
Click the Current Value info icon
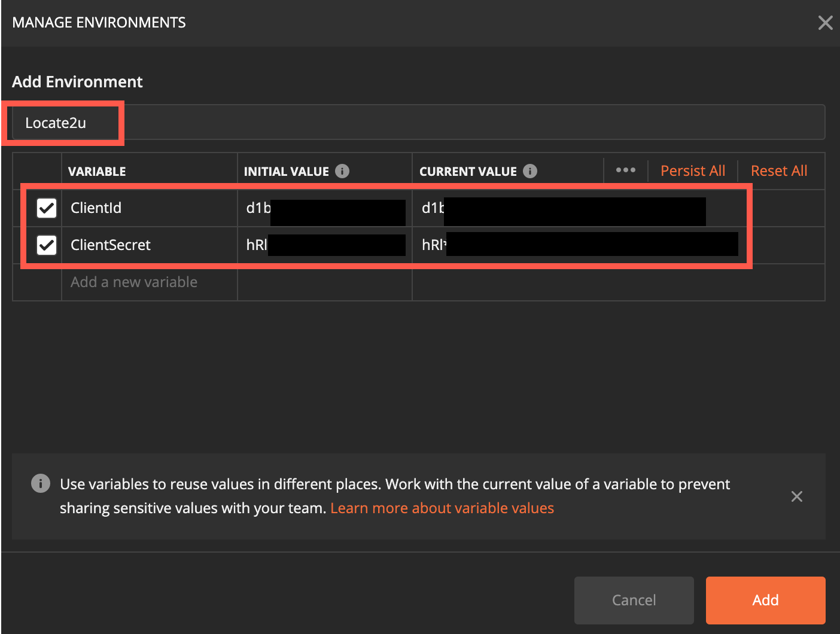pyautogui.click(x=530, y=171)
